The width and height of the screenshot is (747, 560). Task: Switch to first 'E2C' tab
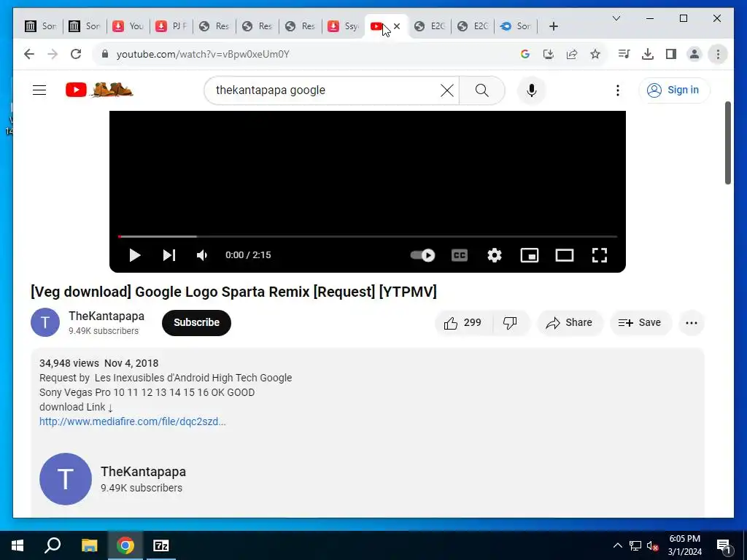429,26
